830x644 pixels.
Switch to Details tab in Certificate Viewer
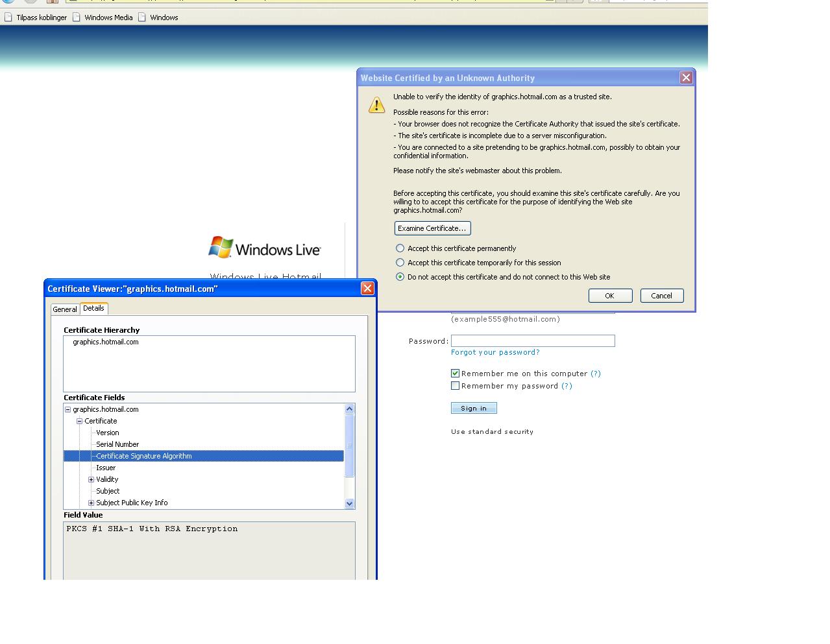(93, 309)
